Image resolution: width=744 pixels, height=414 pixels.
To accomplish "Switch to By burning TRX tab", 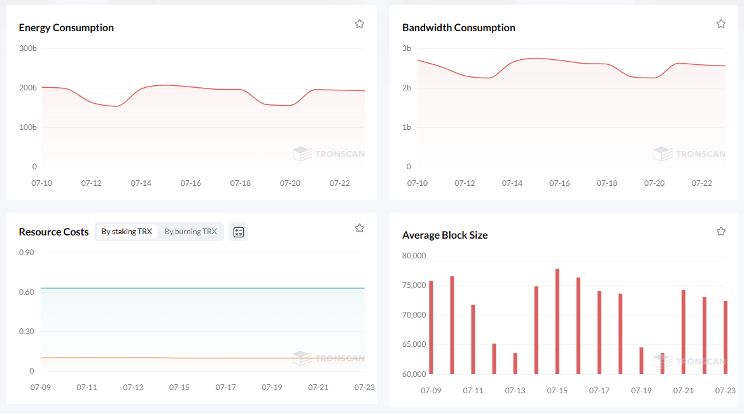I will click(190, 231).
